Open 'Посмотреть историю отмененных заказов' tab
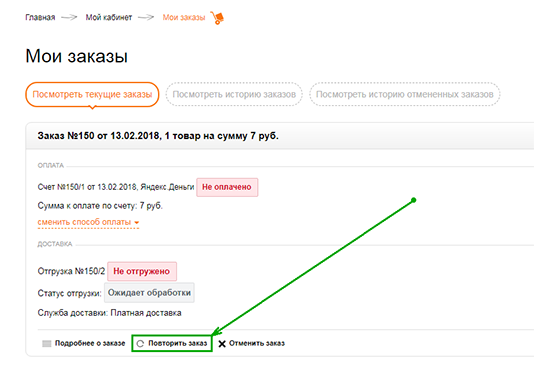534x367 pixels. coord(405,94)
